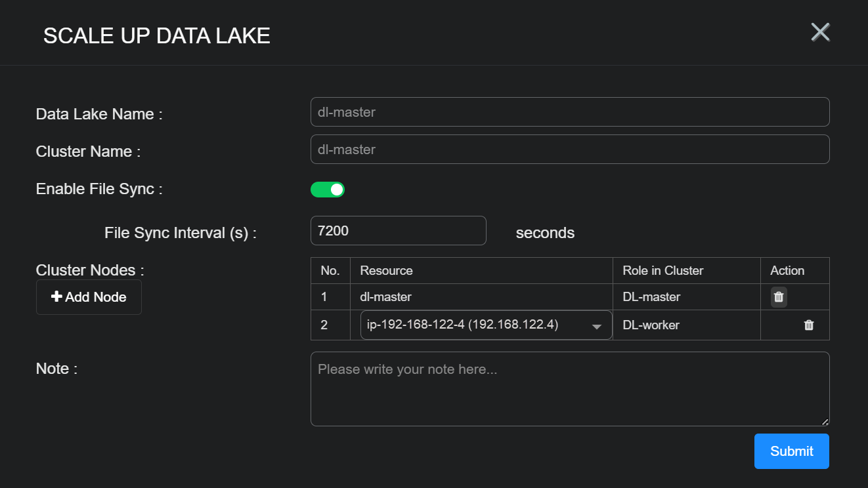868x488 pixels.
Task: Remove the DL-worker node using trash icon
Action: pos(809,325)
